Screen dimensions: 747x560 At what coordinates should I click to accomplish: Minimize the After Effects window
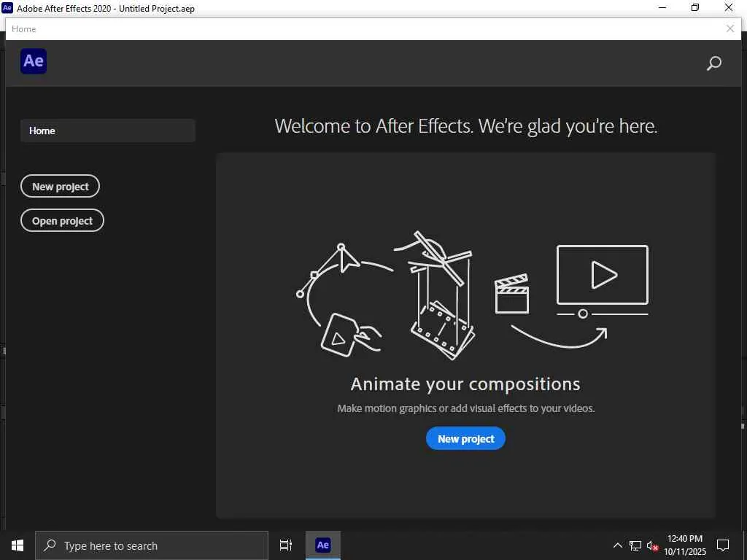pyautogui.click(x=662, y=7)
